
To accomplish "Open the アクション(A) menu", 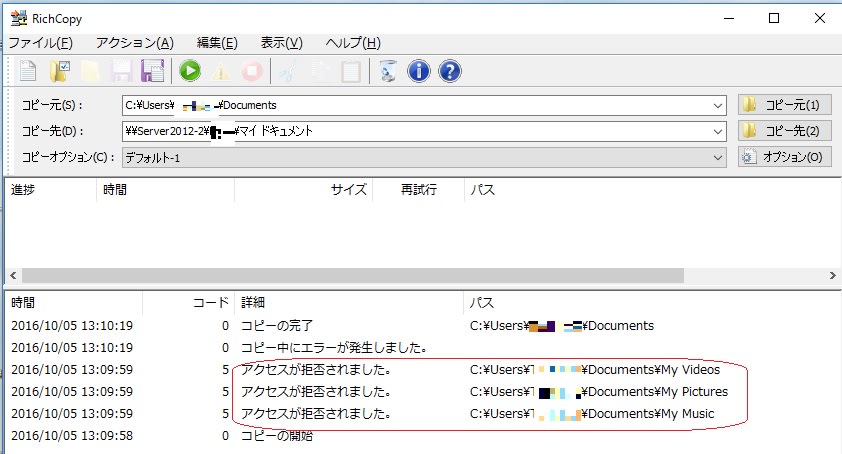I will pyautogui.click(x=134, y=43).
